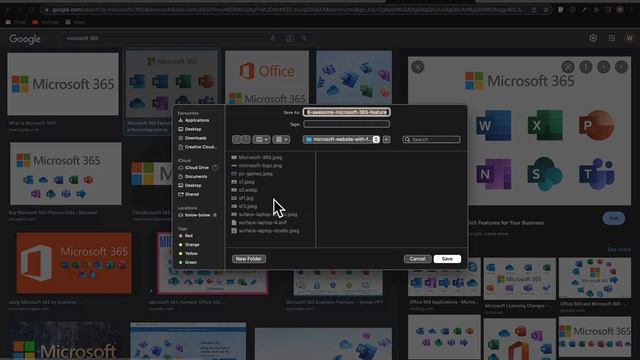The width and height of the screenshot is (640, 360).
Task: Select file pc-games.jpeg
Action: tap(252, 173)
